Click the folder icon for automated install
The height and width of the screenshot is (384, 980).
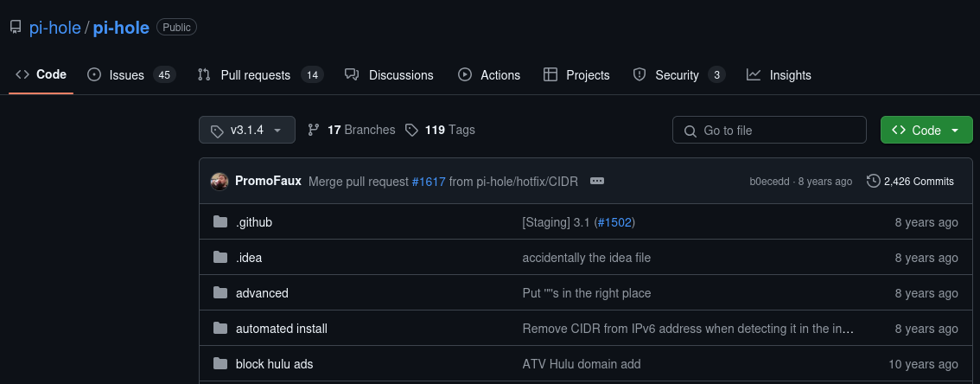[220, 329]
